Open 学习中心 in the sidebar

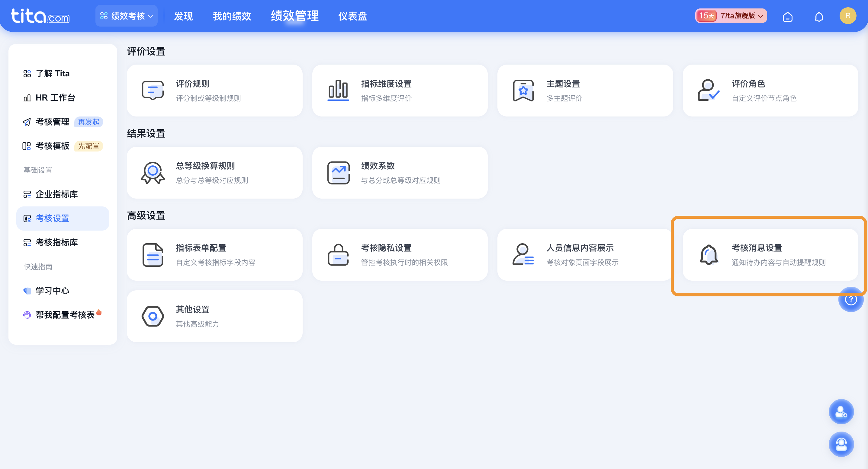(x=52, y=291)
